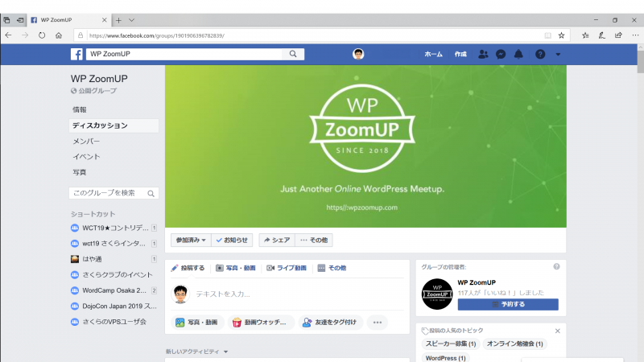Click the browser home icon

tap(59, 35)
